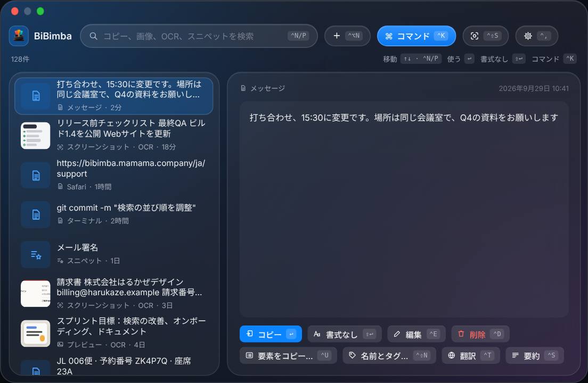Click the copy arrow icon in コピー button
The width and height of the screenshot is (588, 383).
tap(249, 334)
